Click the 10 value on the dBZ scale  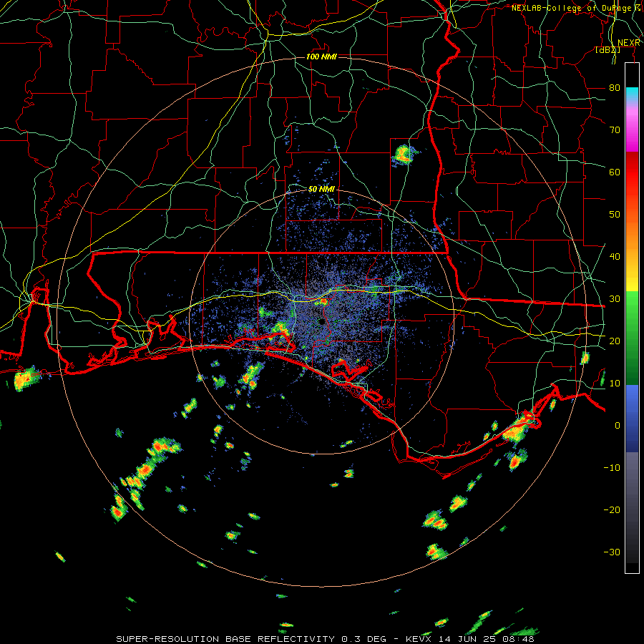pyautogui.click(x=615, y=384)
